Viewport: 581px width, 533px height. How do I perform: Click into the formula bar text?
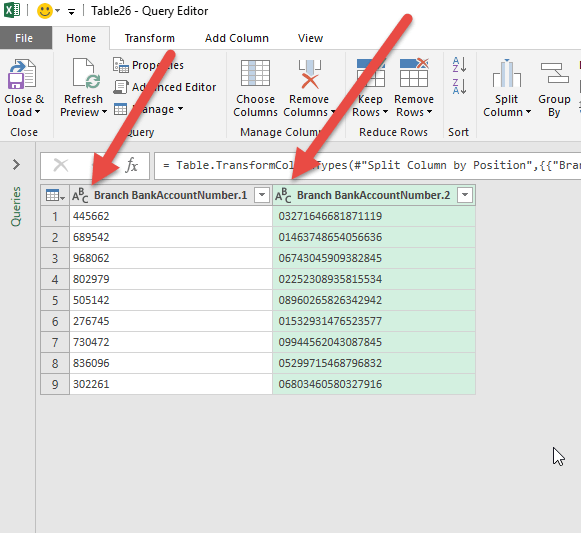point(367,165)
